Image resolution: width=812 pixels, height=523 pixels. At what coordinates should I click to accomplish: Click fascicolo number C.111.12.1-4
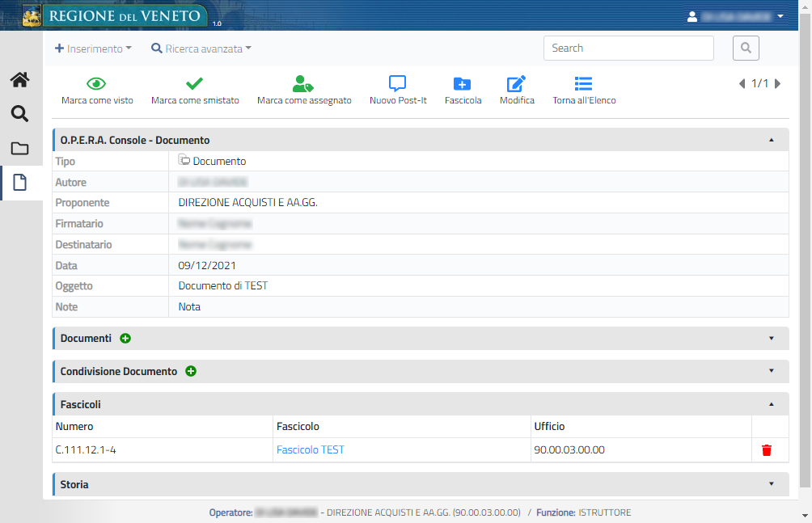tap(86, 449)
